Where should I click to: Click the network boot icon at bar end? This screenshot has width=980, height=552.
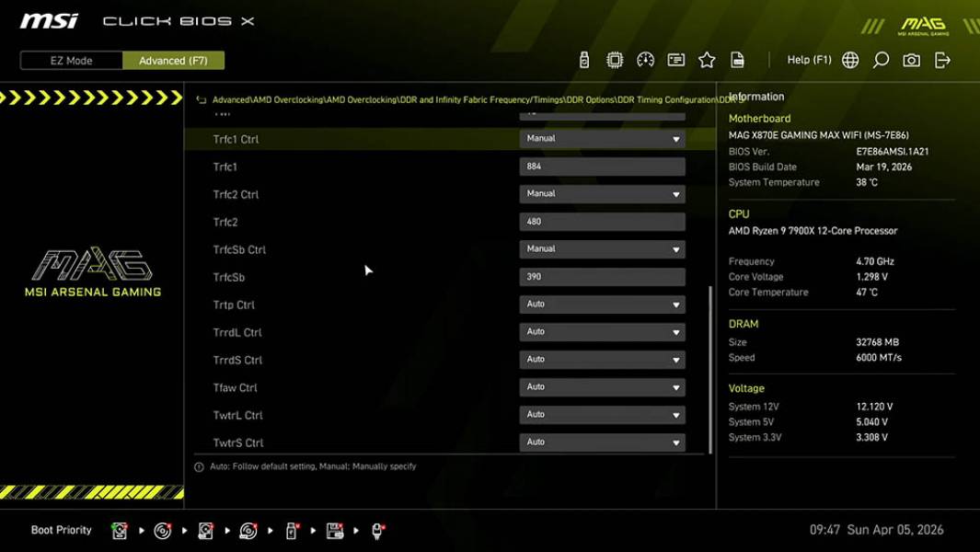[376, 530]
